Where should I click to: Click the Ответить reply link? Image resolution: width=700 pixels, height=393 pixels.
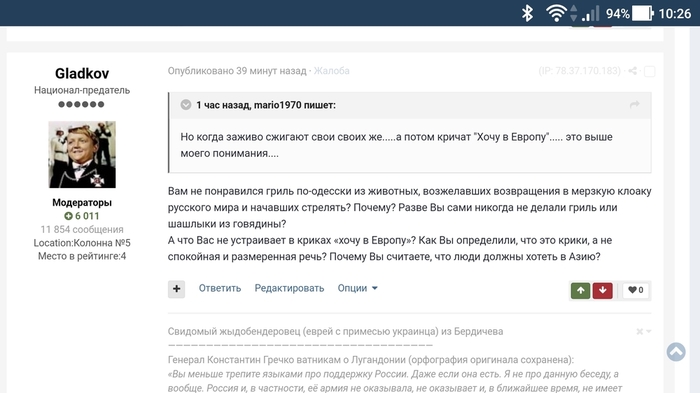220,288
